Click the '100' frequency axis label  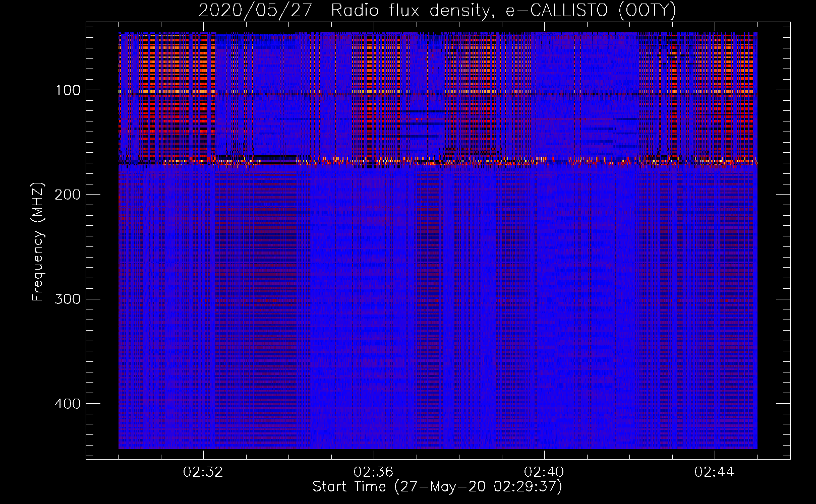point(68,91)
